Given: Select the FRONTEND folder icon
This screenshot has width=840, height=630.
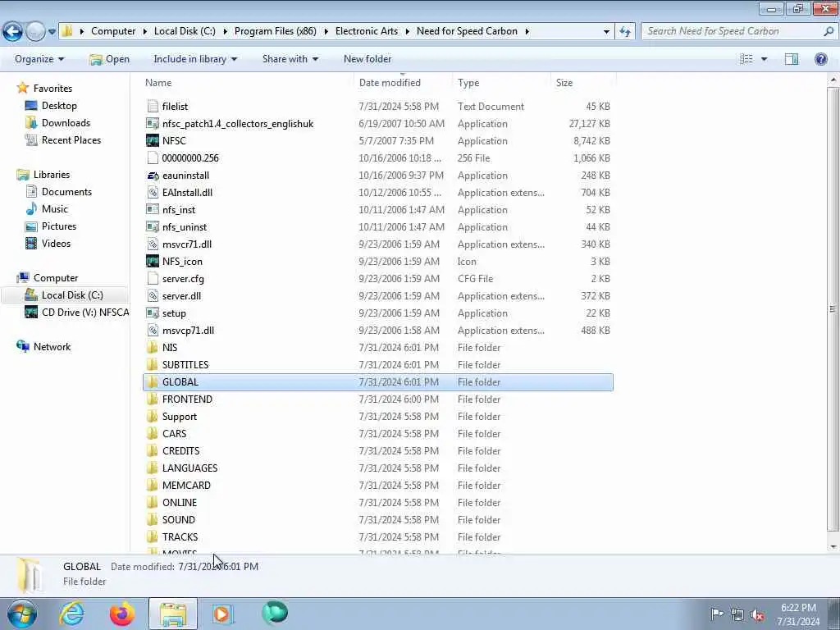Looking at the screenshot, I should [153, 399].
